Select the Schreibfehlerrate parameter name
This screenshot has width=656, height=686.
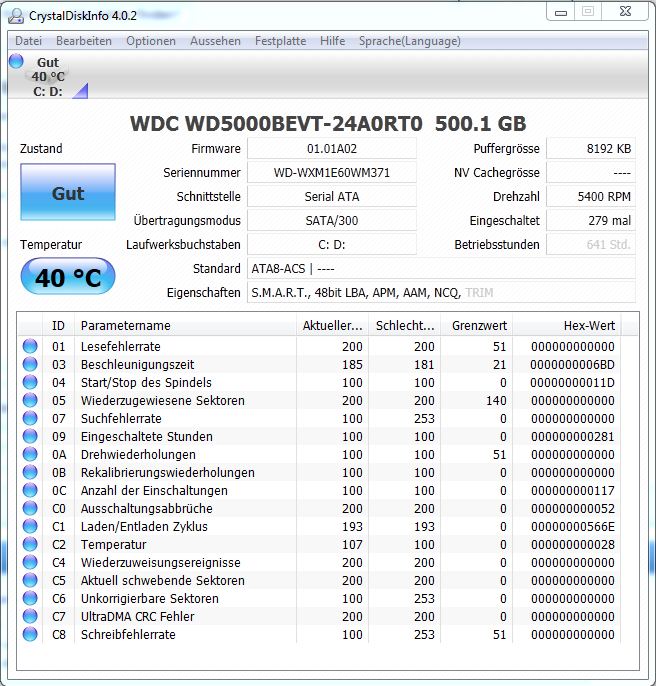tap(128, 634)
